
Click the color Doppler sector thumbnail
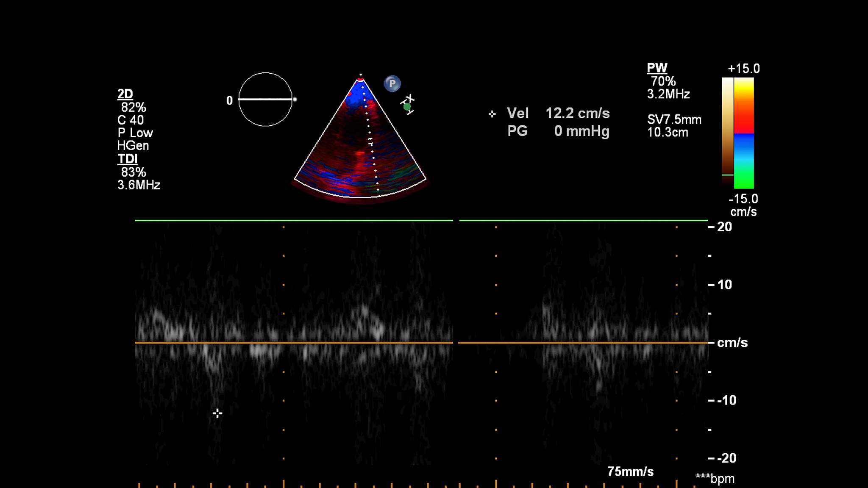(360, 138)
